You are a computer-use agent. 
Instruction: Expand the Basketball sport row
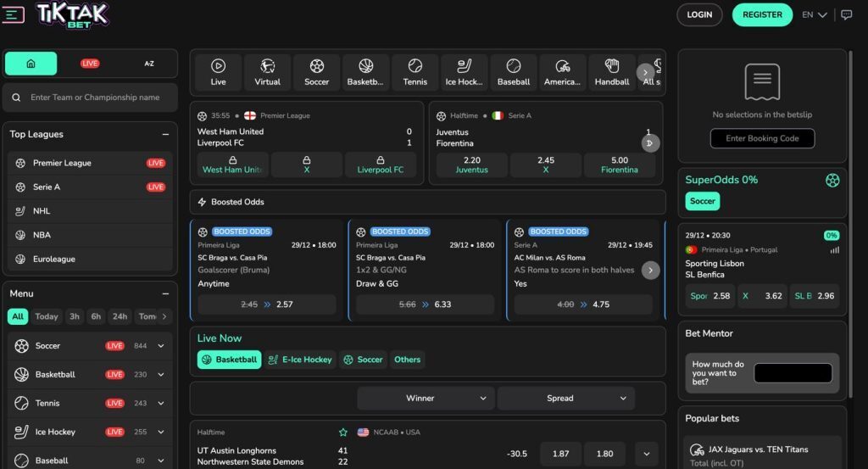pos(160,375)
